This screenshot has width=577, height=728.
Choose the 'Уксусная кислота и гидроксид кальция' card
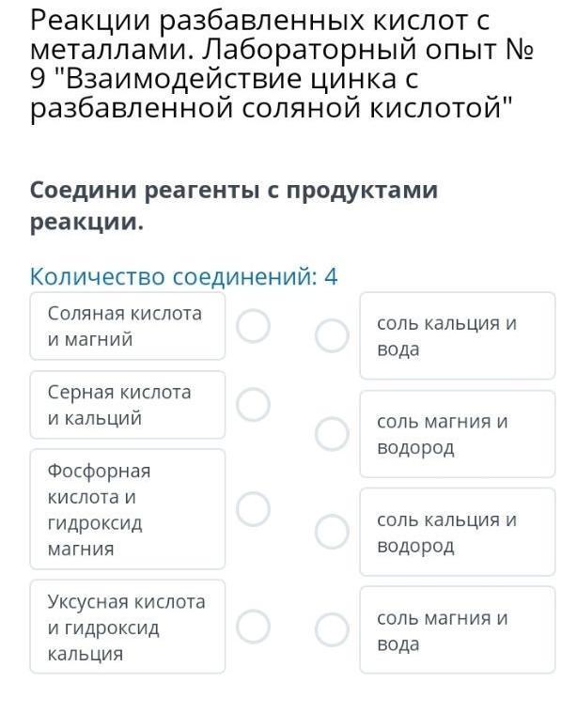[x=127, y=627]
